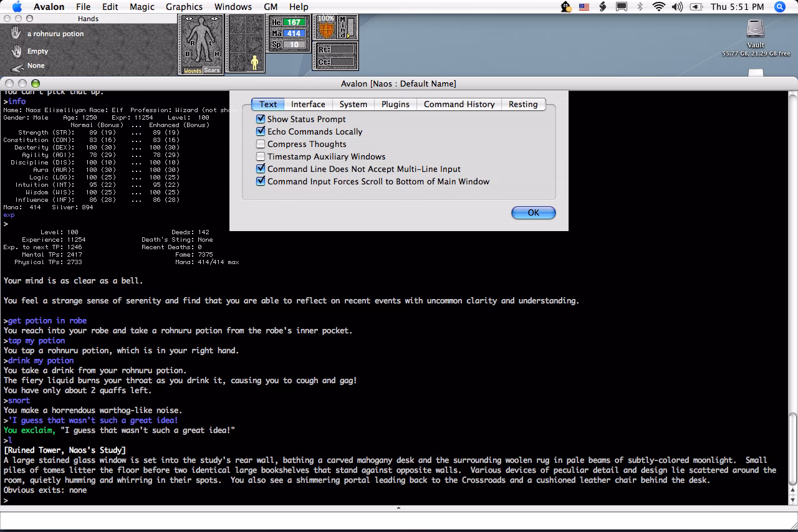Open the Resting preferences tab
This screenshot has width=798, height=532.
click(523, 104)
